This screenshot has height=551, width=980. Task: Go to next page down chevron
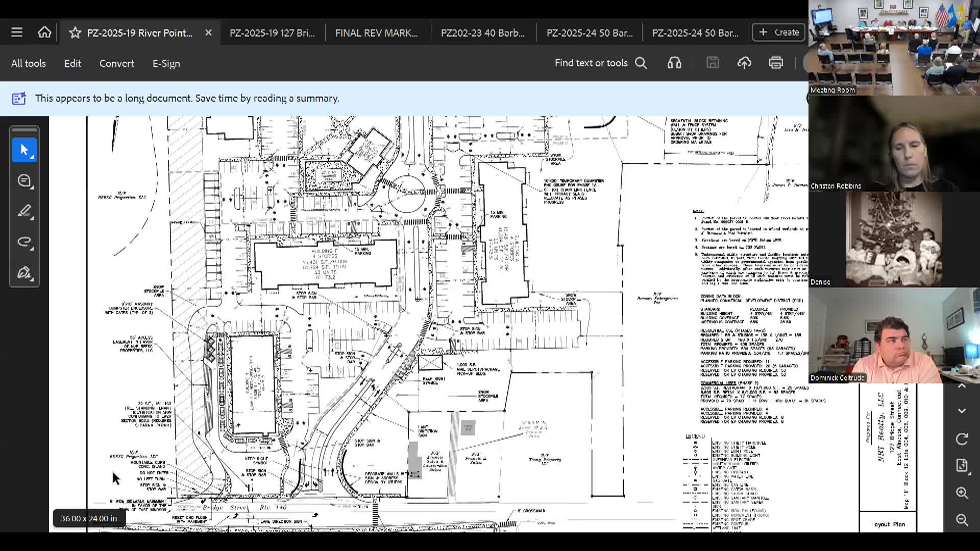[962, 411]
